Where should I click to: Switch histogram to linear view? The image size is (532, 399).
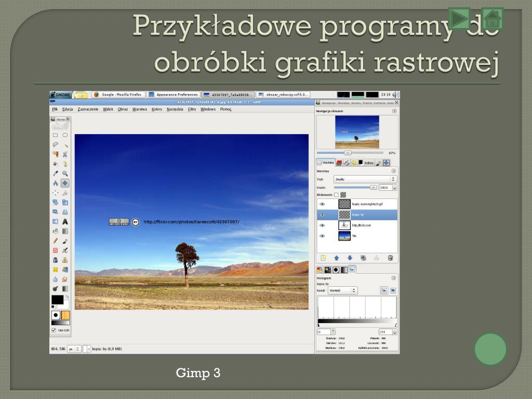tap(384, 290)
